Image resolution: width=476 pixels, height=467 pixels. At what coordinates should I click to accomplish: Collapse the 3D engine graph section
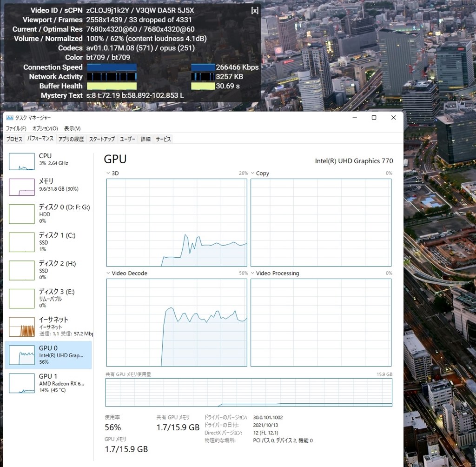point(108,173)
